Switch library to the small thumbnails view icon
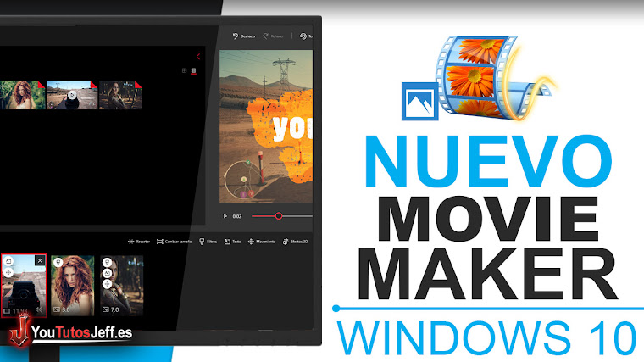Image resolution: width=644 pixels, height=362 pixels. 193,70
